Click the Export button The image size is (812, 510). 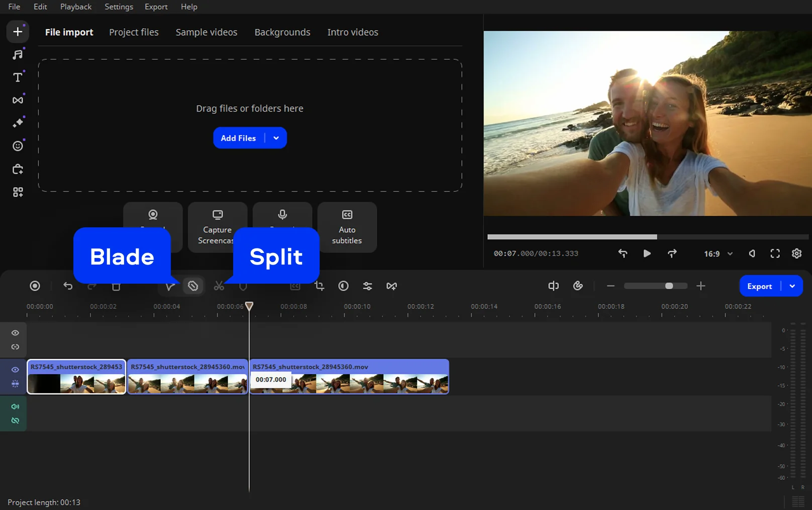pyautogui.click(x=759, y=286)
